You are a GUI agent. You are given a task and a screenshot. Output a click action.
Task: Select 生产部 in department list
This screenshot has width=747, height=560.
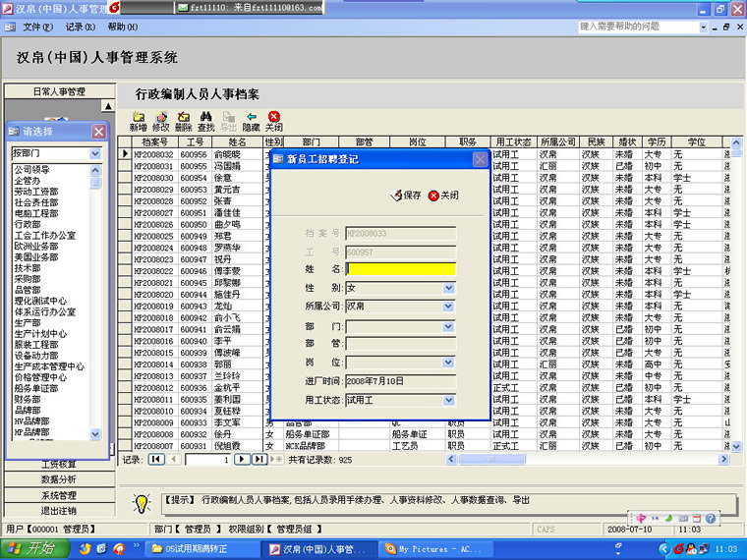coord(28,323)
